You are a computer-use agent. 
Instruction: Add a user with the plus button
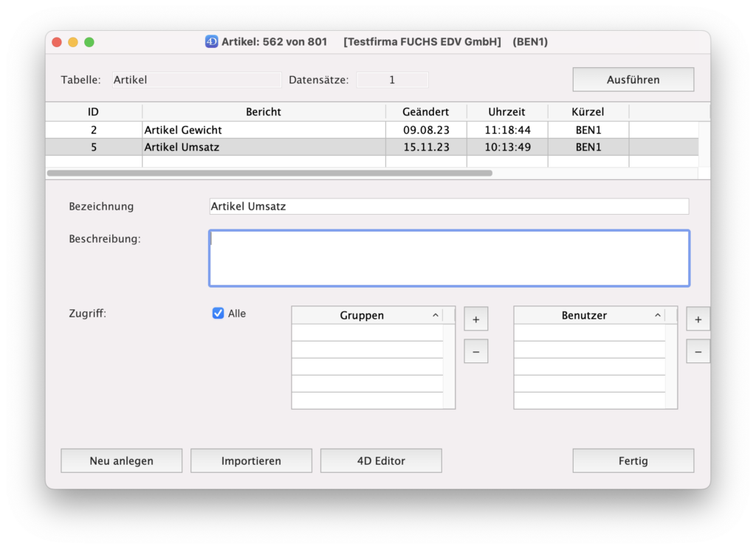point(698,320)
